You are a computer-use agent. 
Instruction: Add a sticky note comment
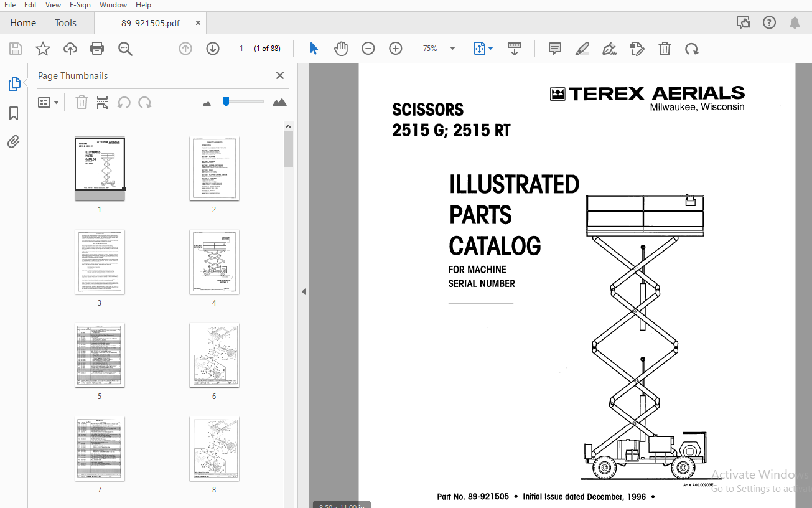[x=555, y=49]
